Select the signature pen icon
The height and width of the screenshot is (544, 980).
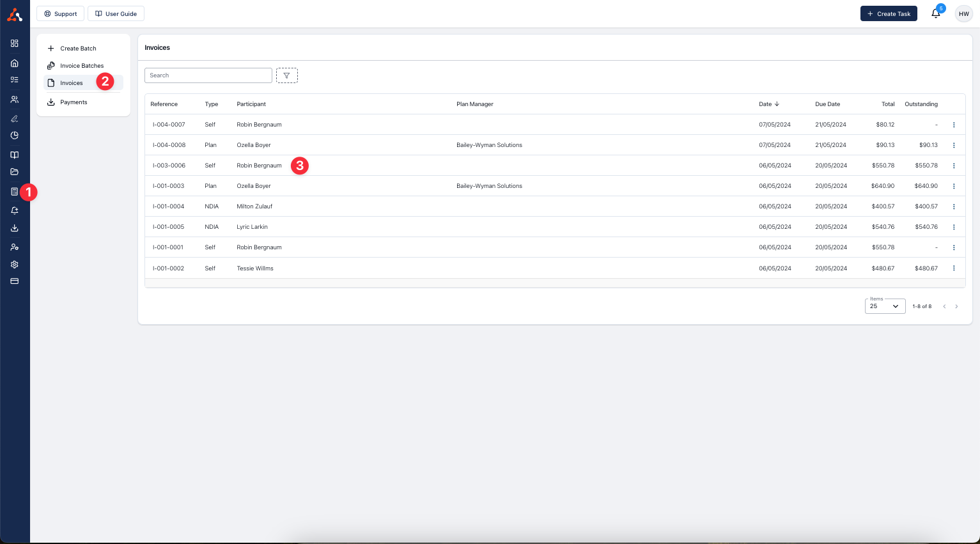click(x=15, y=118)
